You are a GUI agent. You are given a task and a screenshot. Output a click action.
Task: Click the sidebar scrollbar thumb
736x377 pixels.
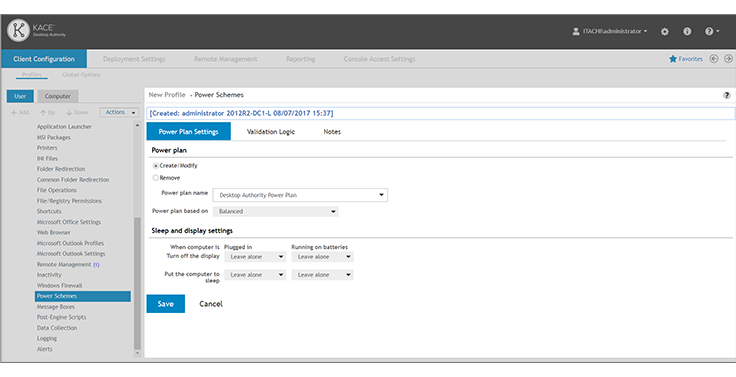pos(137,284)
